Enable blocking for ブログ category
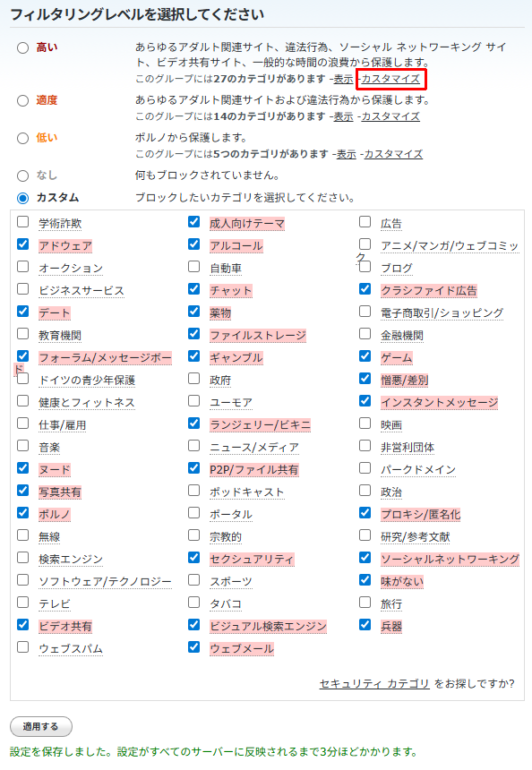532x770 pixels. [x=365, y=267]
